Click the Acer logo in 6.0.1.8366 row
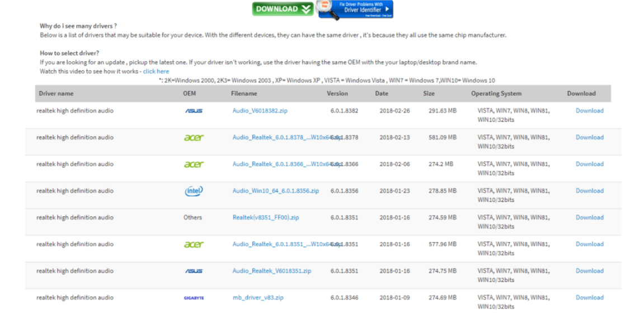 194,164
